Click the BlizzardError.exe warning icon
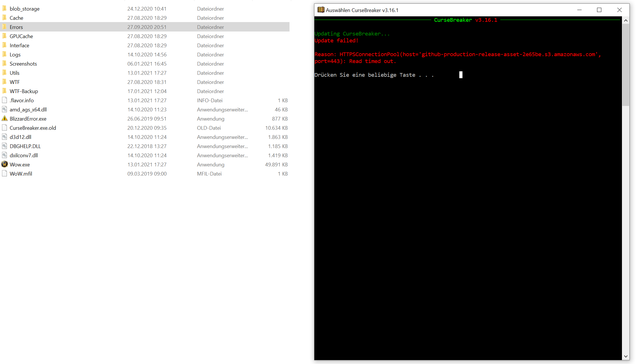Image resolution: width=636 pixels, height=364 pixels. (x=5, y=118)
